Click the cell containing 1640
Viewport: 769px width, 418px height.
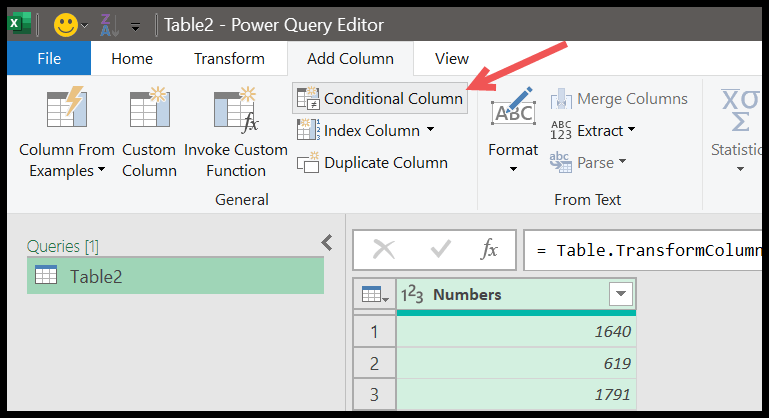coord(516,332)
